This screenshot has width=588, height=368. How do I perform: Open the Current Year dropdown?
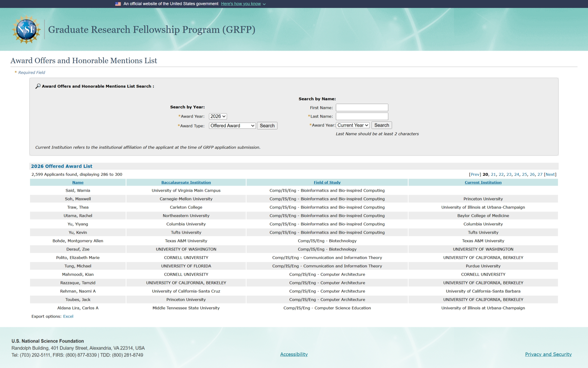point(353,125)
